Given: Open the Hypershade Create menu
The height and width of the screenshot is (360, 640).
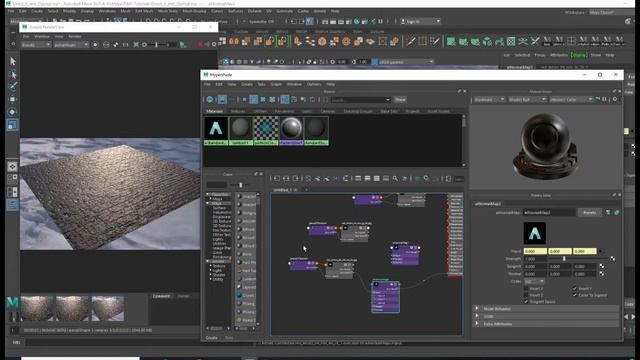Looking at the screenshot, I should point(247,84).
